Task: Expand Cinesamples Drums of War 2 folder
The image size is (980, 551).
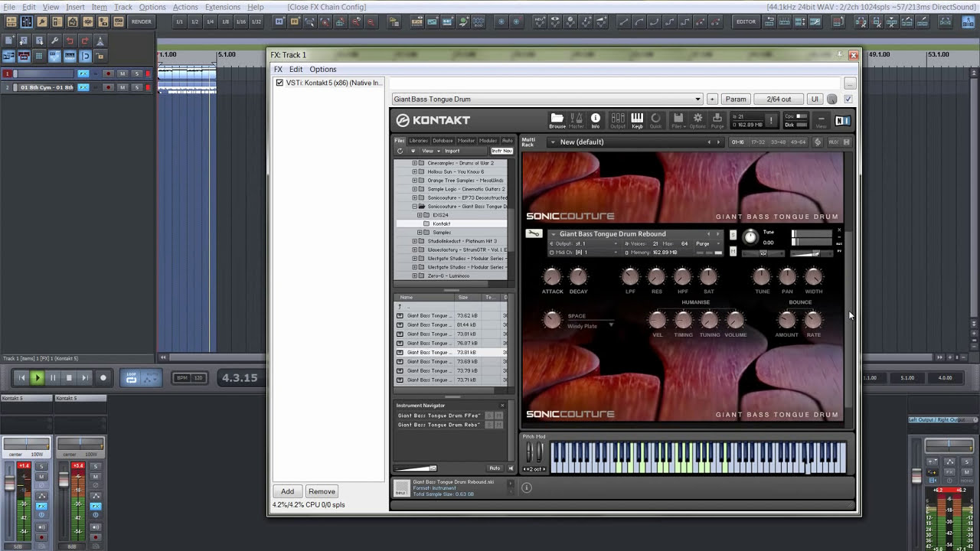Action: 414,163
